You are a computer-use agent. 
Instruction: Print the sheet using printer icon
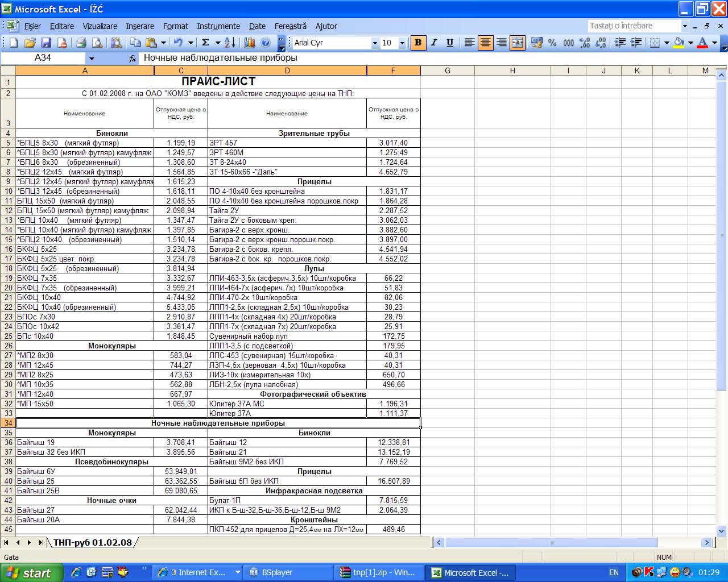pos(81,43)
